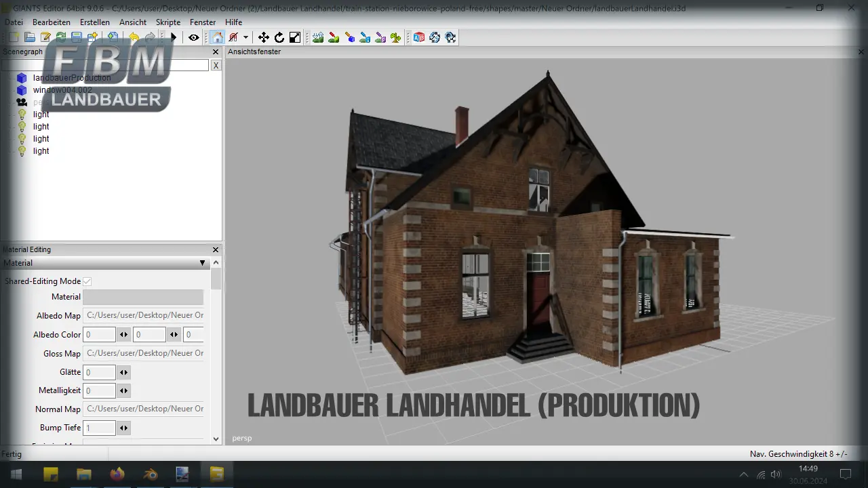868x488 pixels.
Task: Click the Normal Map path field
Action: (143, 409)
